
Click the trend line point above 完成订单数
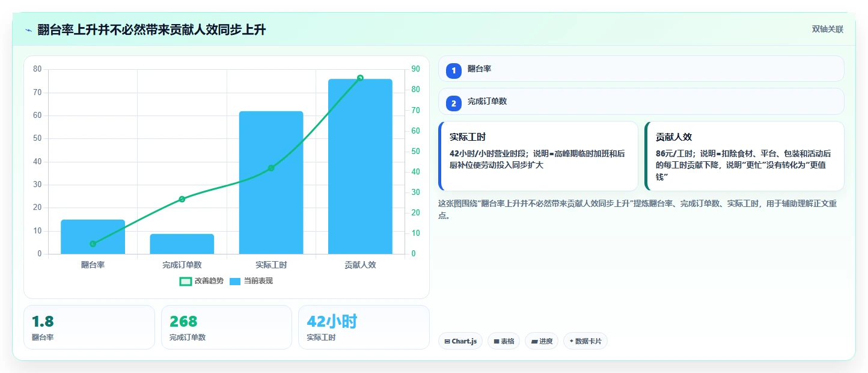click(182, 199)
